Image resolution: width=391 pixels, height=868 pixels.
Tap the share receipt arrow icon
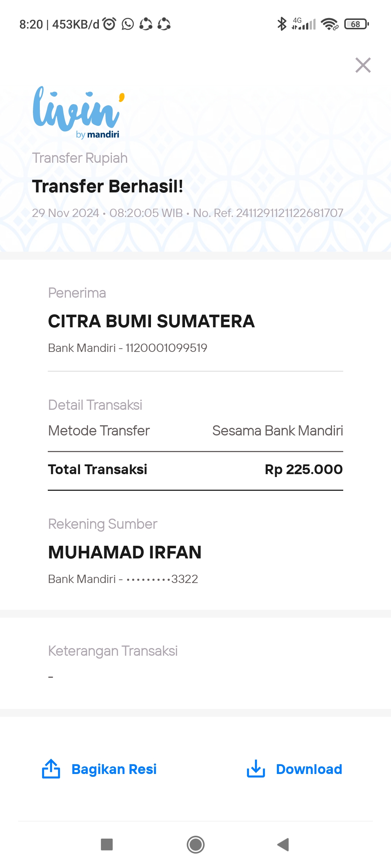pos(51,769)
